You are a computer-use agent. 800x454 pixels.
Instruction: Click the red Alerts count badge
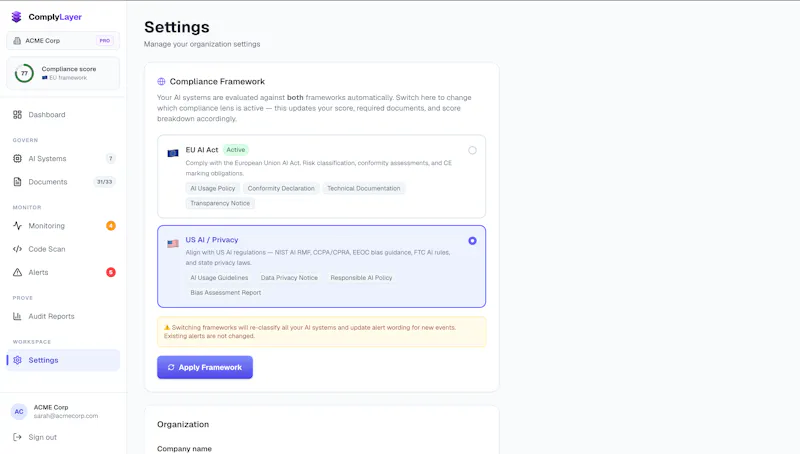tap(111, 272)
